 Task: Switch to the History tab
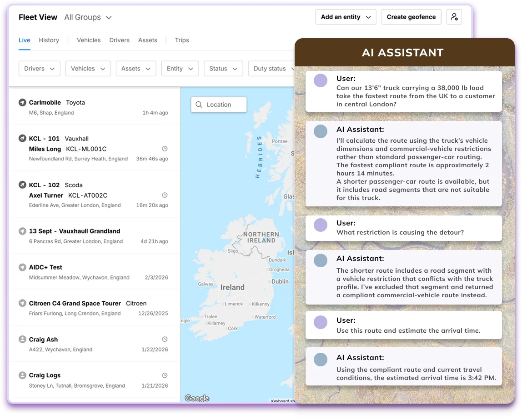coord(49,40)
